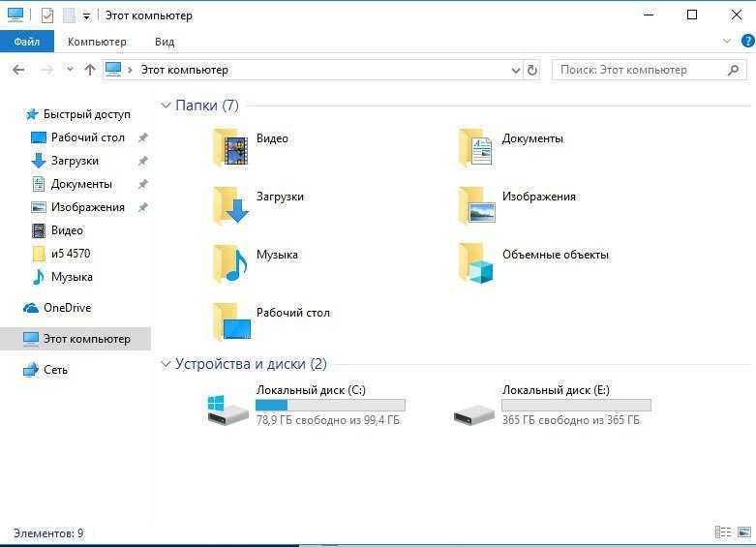The image size is (756, 547).
Task: Refresh the current location
Action: 532,70
